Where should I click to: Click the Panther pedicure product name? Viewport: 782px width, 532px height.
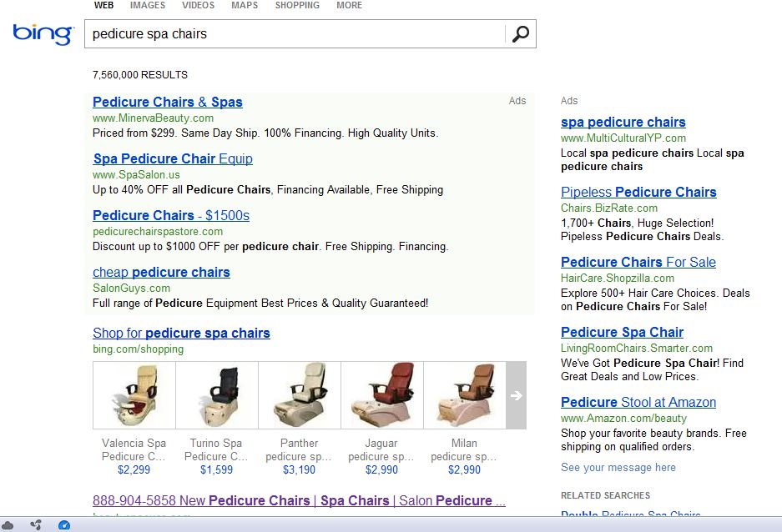[x=299, y=449]
